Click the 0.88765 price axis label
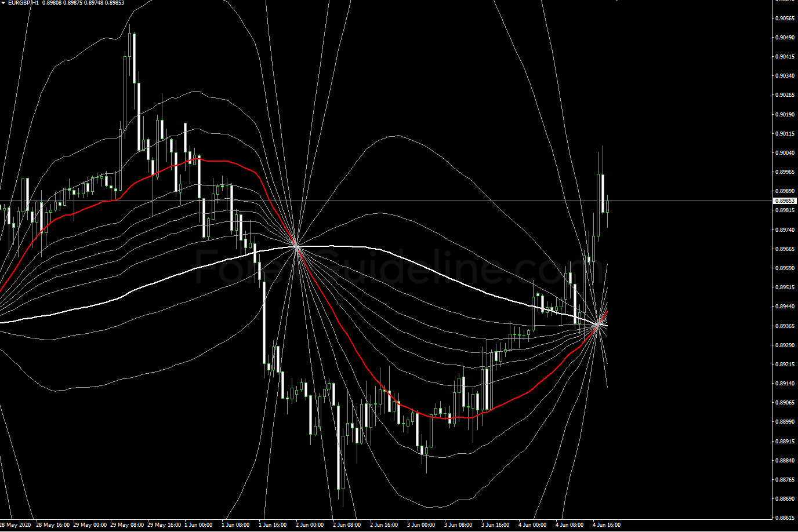The width and height of the screenshot is (798, 532). [x=785, y=480]
